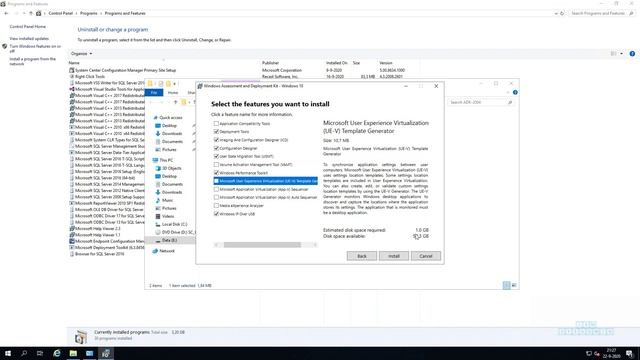This screenshot has width=640, height=360.
Task: Uncheck Deployment Tools feature
Action: pyautogui.click(x=216, y=131)
